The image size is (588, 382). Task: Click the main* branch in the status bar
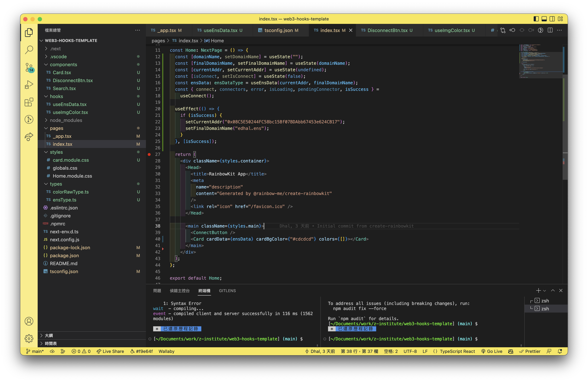coord(35,351)
